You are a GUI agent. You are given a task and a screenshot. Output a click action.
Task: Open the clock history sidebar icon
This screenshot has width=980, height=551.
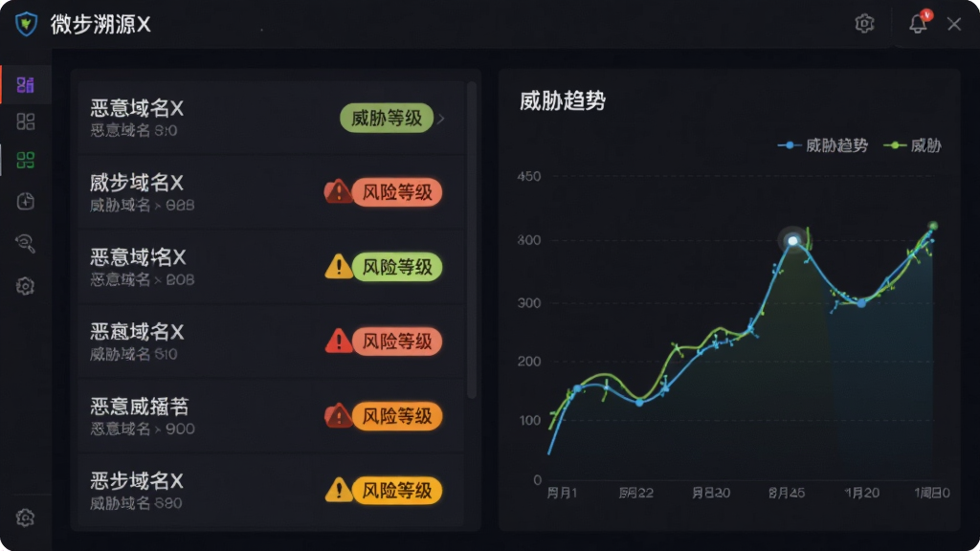click(26, 201)
